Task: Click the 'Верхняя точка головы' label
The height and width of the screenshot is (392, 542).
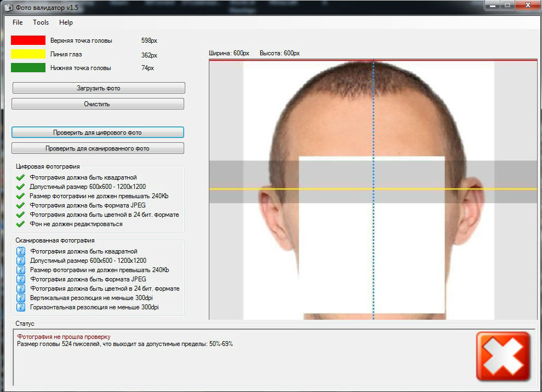Action: coord(81,41)
